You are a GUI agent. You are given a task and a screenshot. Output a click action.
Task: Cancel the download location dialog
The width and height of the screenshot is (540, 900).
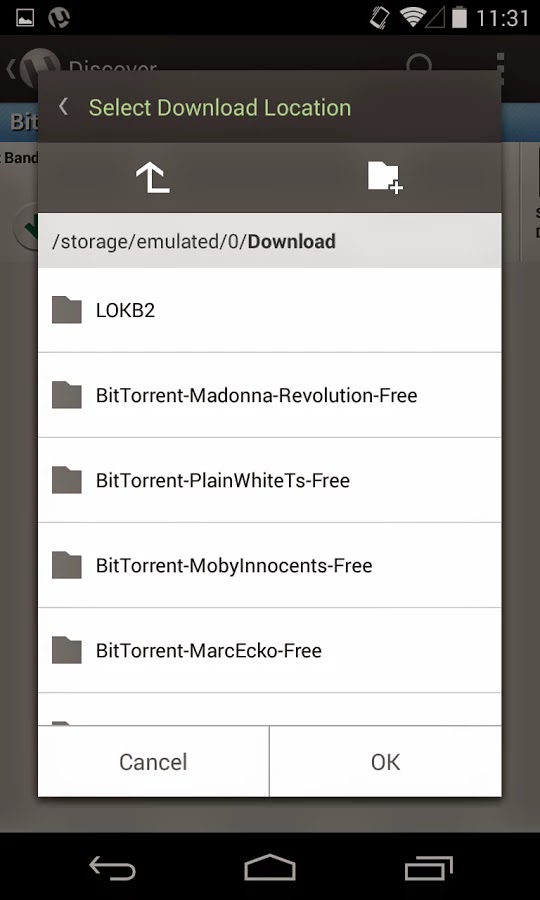coord(153,762)
